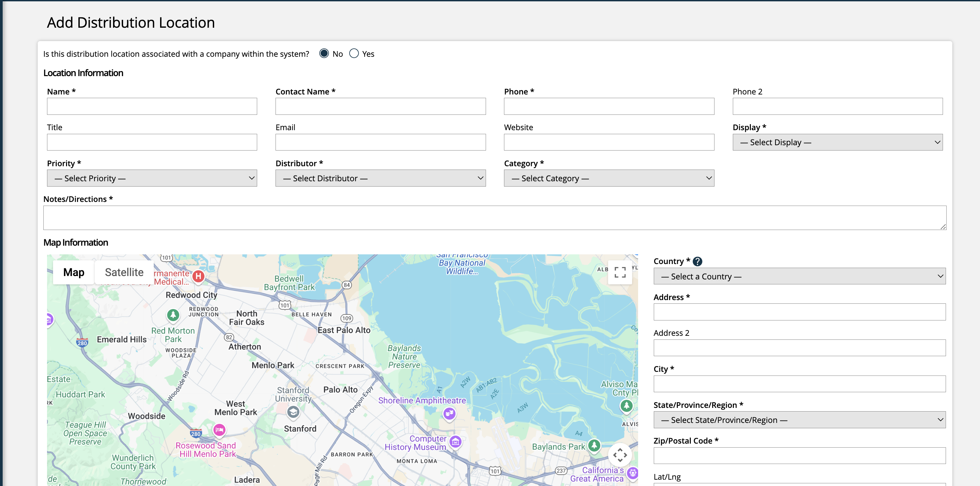The image size is (980, 486).
Task: Click the Wunderlich County Park label
Action: [x=133, y=462]
